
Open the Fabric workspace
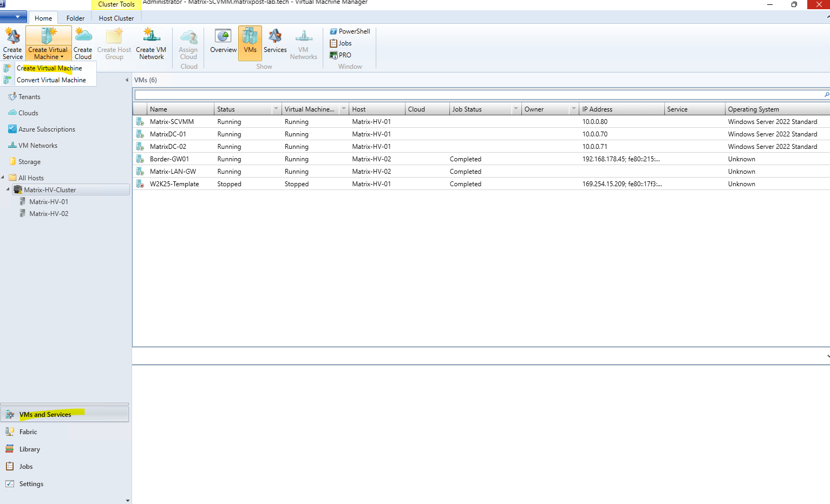65,432
